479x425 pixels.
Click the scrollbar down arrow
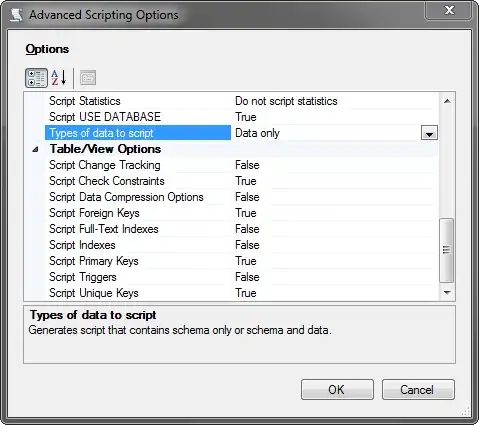[447, 293]
